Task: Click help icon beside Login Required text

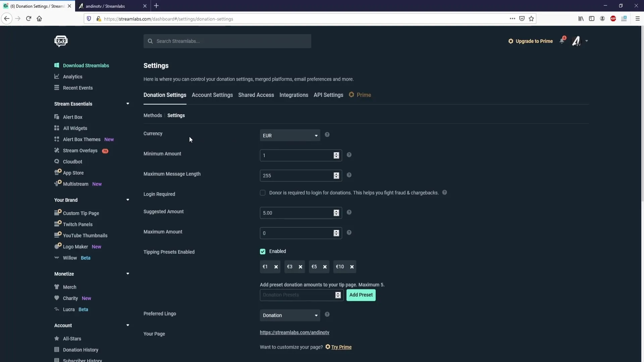Action: coord(444,192)
